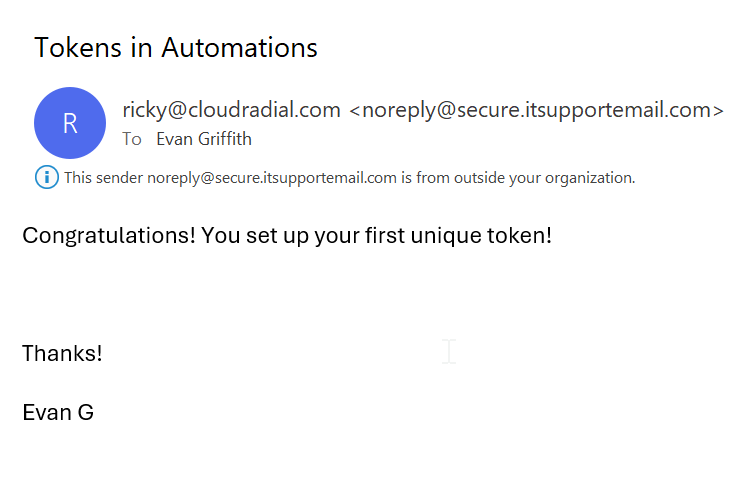The image size is (742, 483).
Task: Click noreply address inside the warning banner
Action: 272,178
